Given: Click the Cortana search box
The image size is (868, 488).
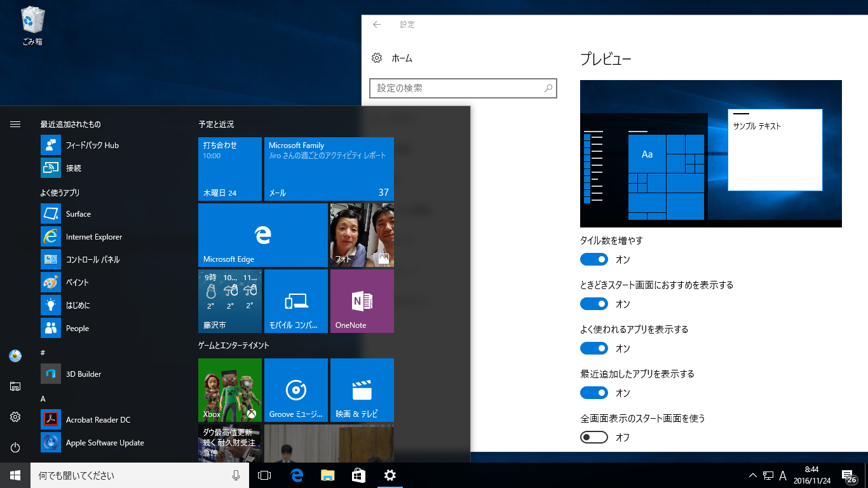Looking at the screenshot, I should (x=139, y=475).
